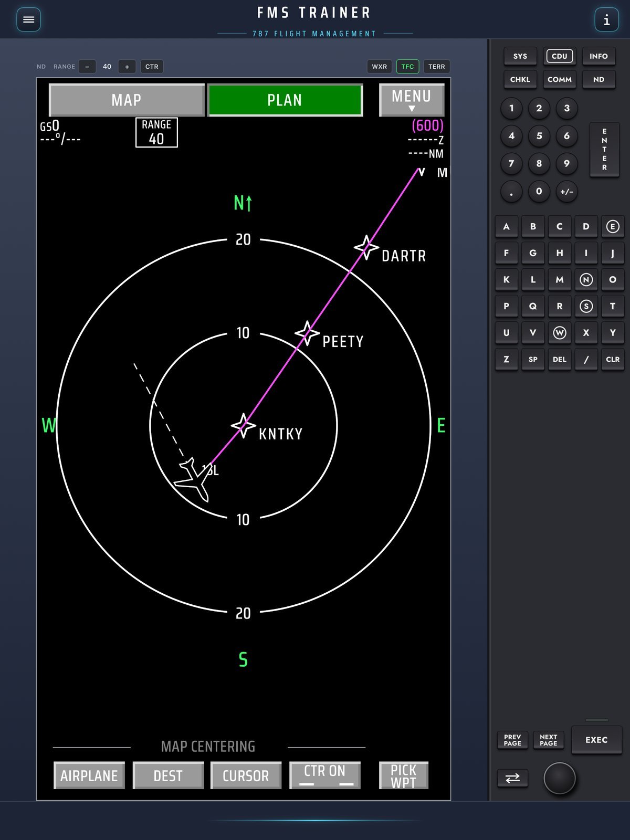
Task: Open the ND page button
Action: 598,79
